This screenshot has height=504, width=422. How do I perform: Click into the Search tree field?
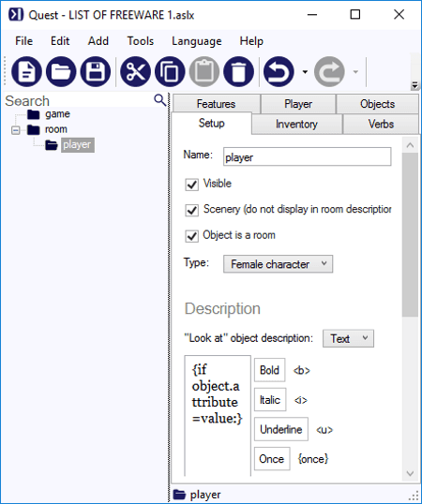coord(79,100)
